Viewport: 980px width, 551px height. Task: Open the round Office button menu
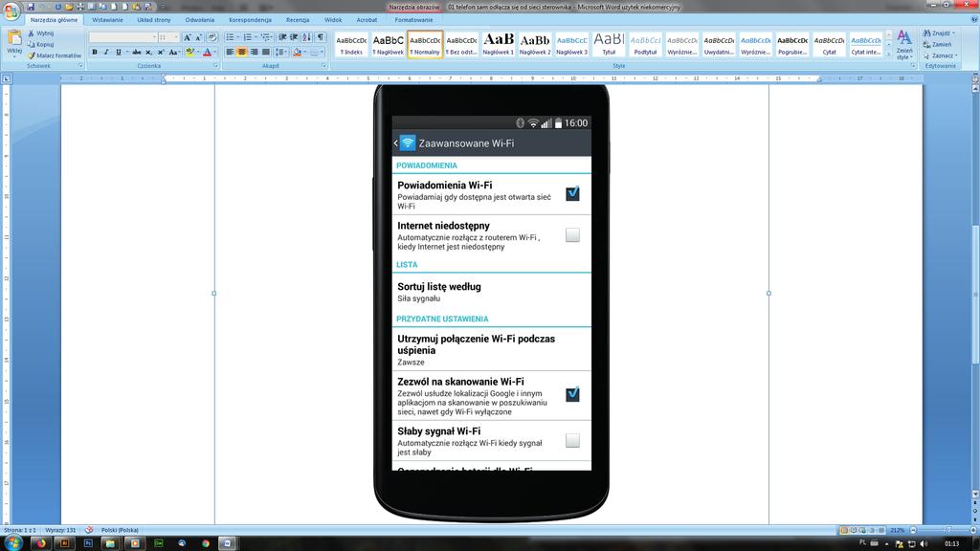click(11, 11)
